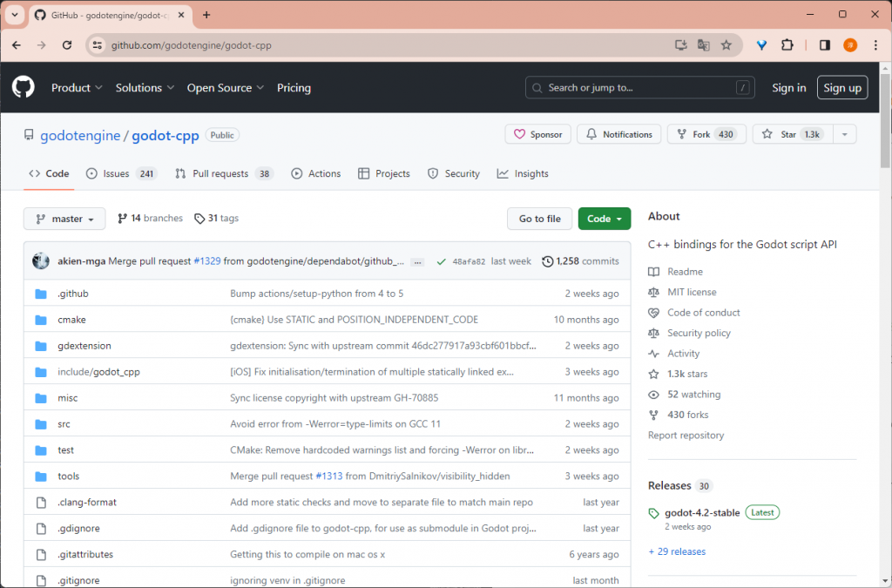Open the .gitattributes file
Image resolution: width=892 pixels, height=588 pixels.
point(85,555)
